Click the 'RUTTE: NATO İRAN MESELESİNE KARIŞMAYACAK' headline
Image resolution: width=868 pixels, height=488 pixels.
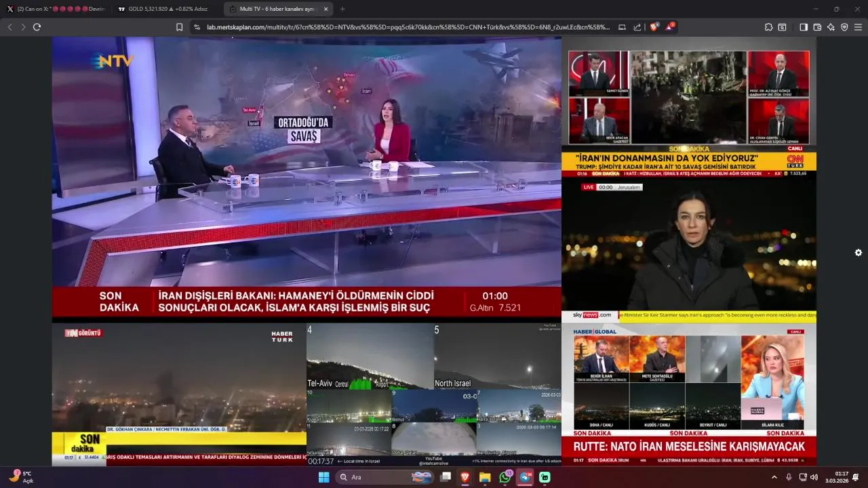(x=689, y=447)
